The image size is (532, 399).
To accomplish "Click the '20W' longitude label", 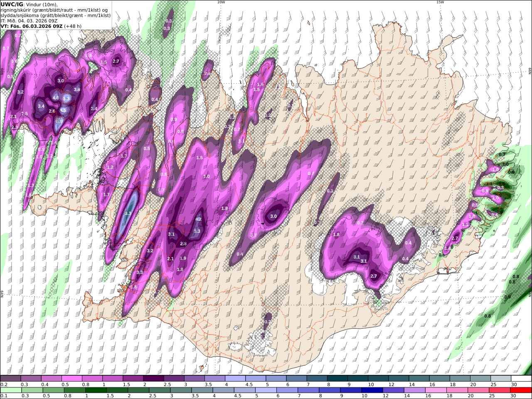I will [x=221, y=2].
